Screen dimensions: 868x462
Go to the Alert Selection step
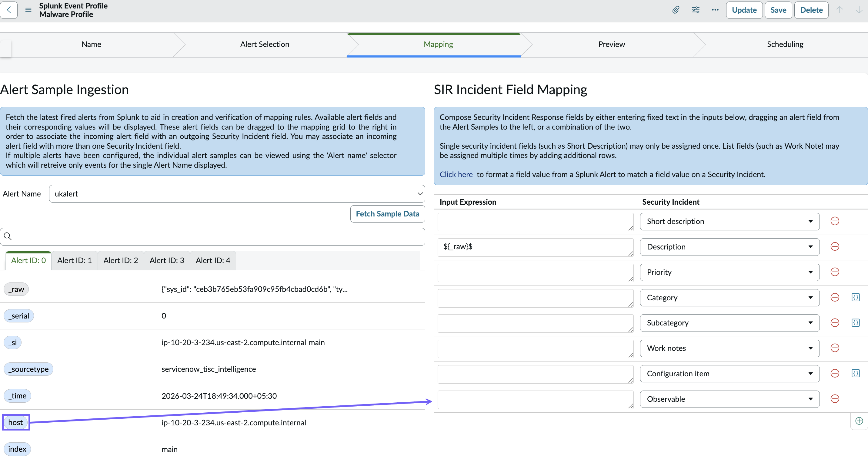point(265,45)
